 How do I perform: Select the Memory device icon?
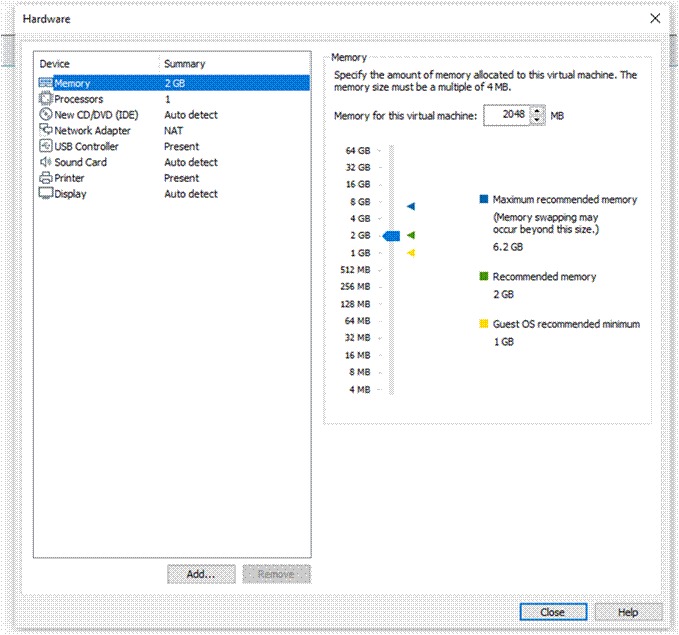pyautogui.click(x=45, y=83)
